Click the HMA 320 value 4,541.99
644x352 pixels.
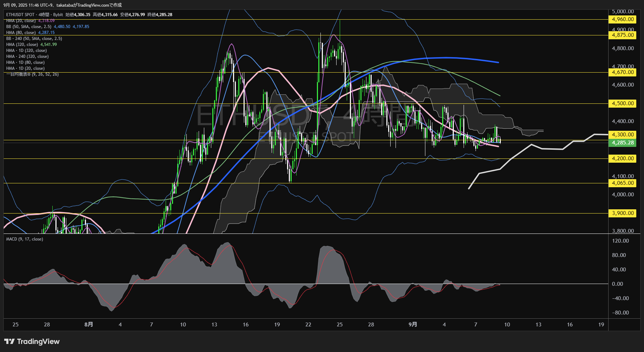(48, 45)
